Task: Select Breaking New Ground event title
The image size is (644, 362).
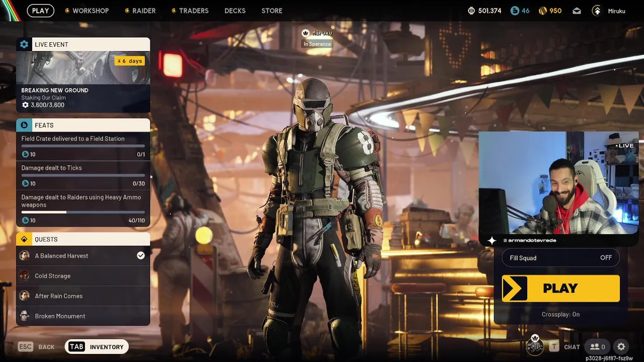Action: point(55,90)
